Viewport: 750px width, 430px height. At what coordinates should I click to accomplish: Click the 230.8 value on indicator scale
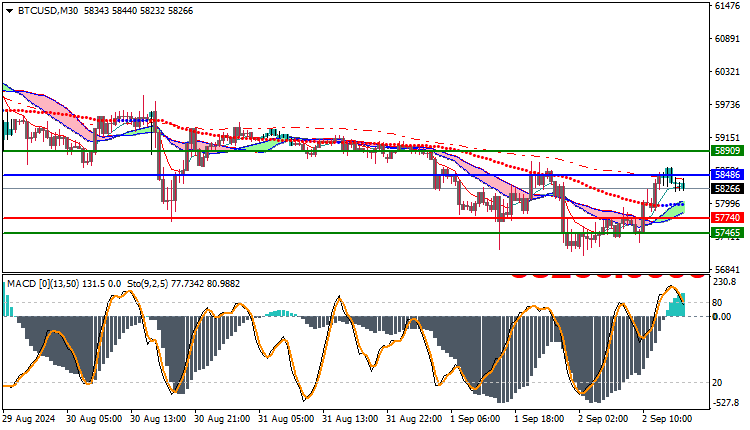pyautogui.click(x=725, y=282)
